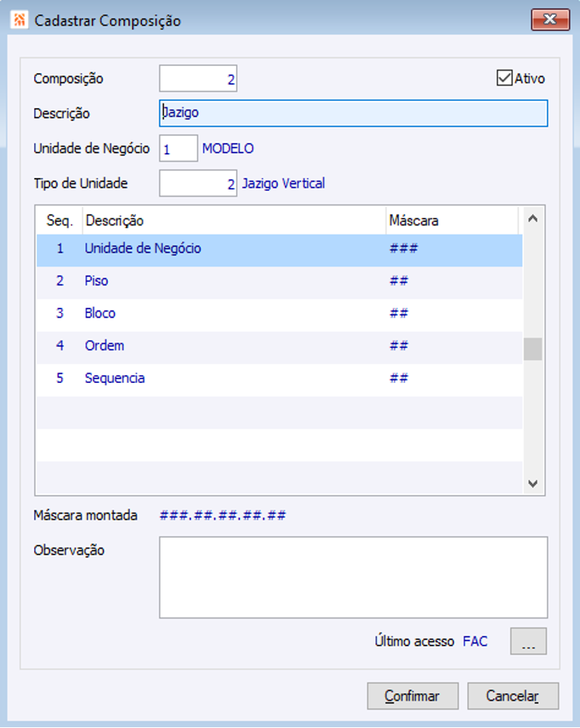Open the Último acesso ellipsis button

click(528, 642)
